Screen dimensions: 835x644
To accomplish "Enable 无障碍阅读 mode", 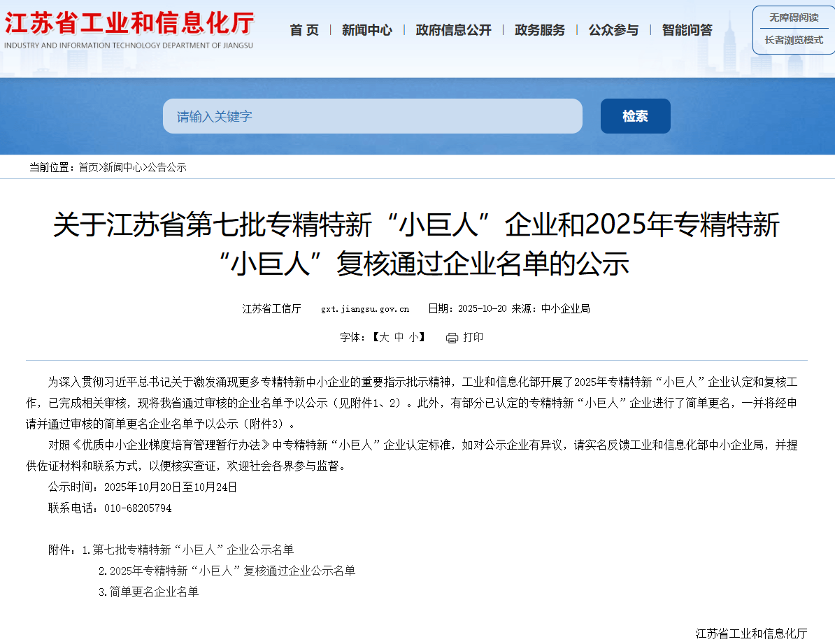I will (794, 17).
